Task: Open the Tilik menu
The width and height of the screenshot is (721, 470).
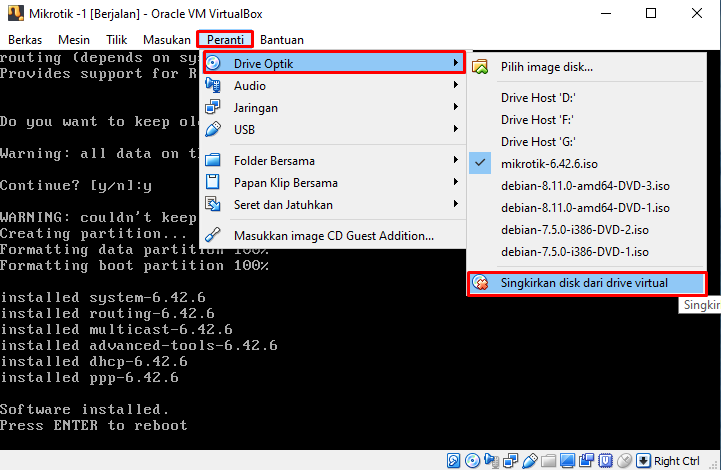Action: 116,40
